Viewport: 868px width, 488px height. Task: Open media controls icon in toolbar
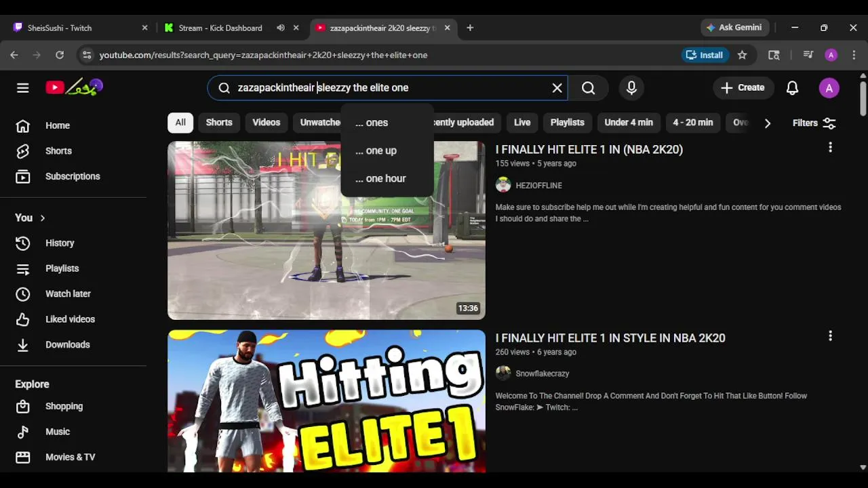pyautogui.click(x=808, y=55)
